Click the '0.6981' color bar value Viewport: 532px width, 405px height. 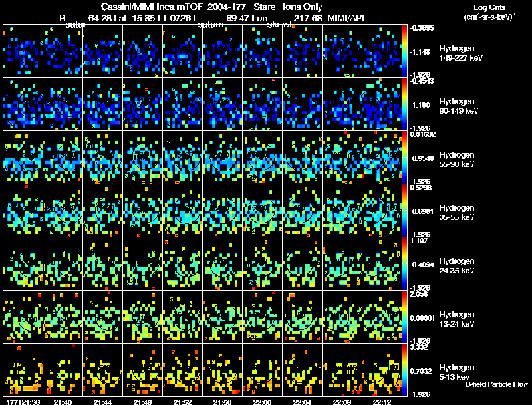tap(423, 211)
